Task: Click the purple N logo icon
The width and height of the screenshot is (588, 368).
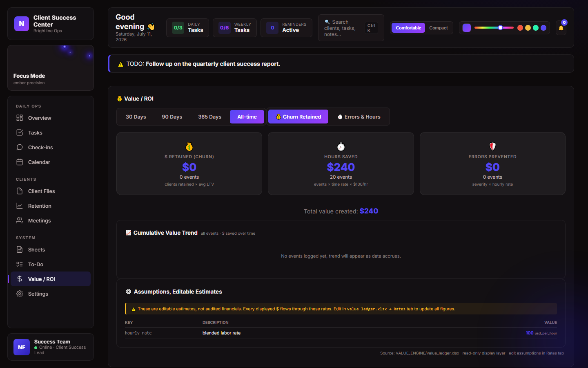Action: pos(22,24)
